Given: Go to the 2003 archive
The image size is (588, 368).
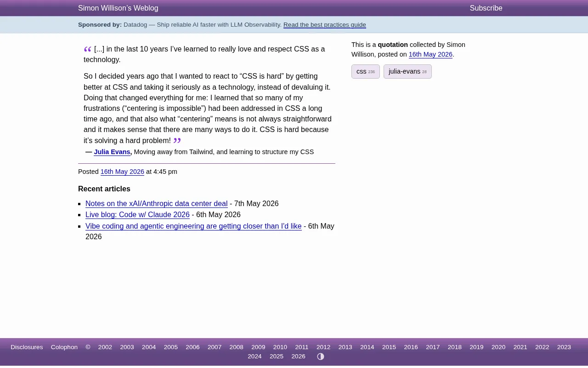Looking at the screenshot, I should point(127,347).
